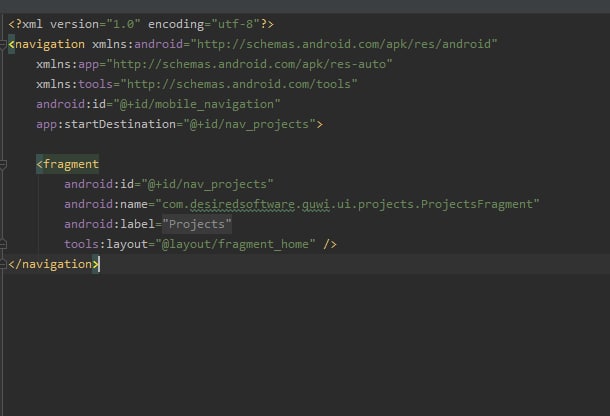Click the xml version declaration line
The width and height of the screenshot is (610, 416).
[x=141, y=24]
